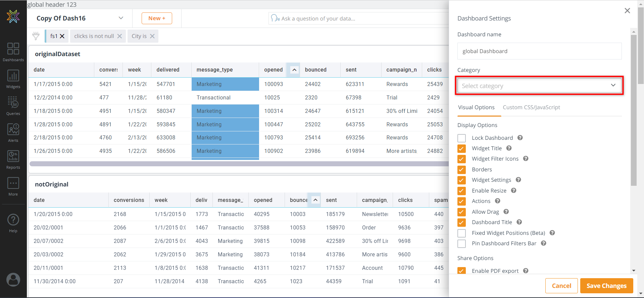Viewport: 644px width, 298px height.
Task: Open the Alerts sidebar icon
Action: click(x=13, y=132)
